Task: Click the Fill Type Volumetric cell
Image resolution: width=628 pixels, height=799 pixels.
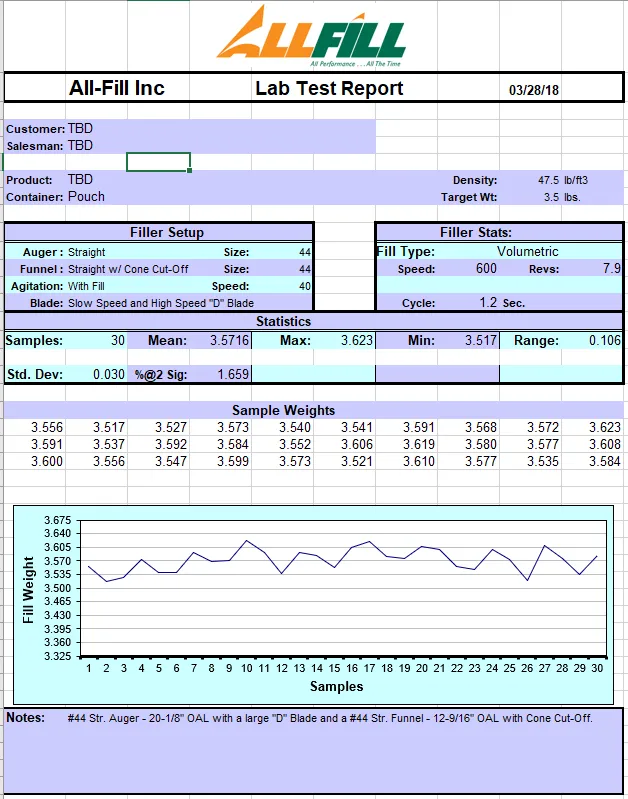Action: click(x=527, y=252)
